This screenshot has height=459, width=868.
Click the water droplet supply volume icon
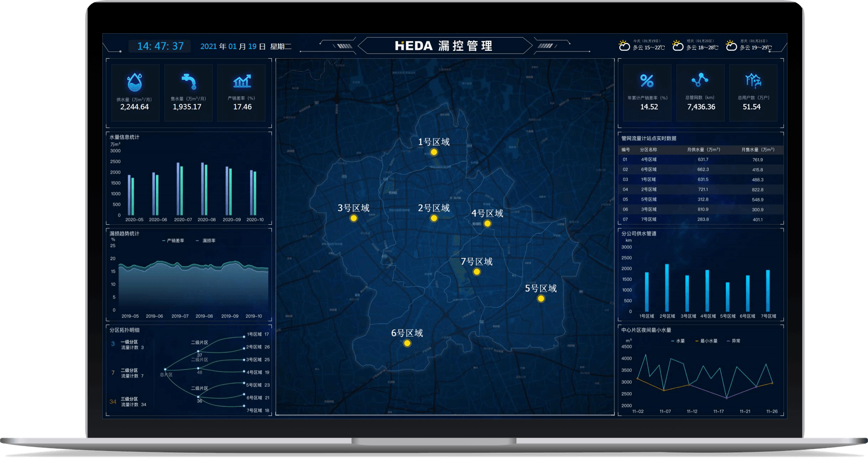(x=135, y=82)
